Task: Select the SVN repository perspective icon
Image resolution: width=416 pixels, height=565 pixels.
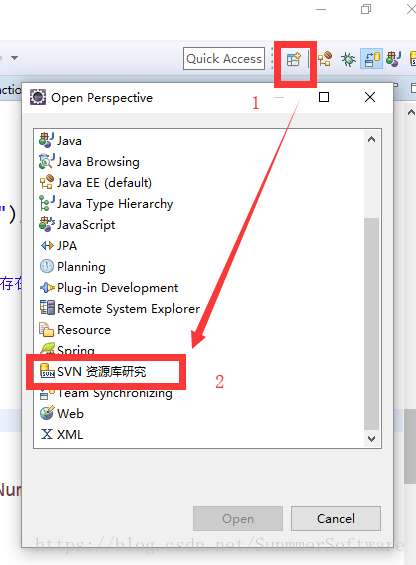Action: click(47, 371)
